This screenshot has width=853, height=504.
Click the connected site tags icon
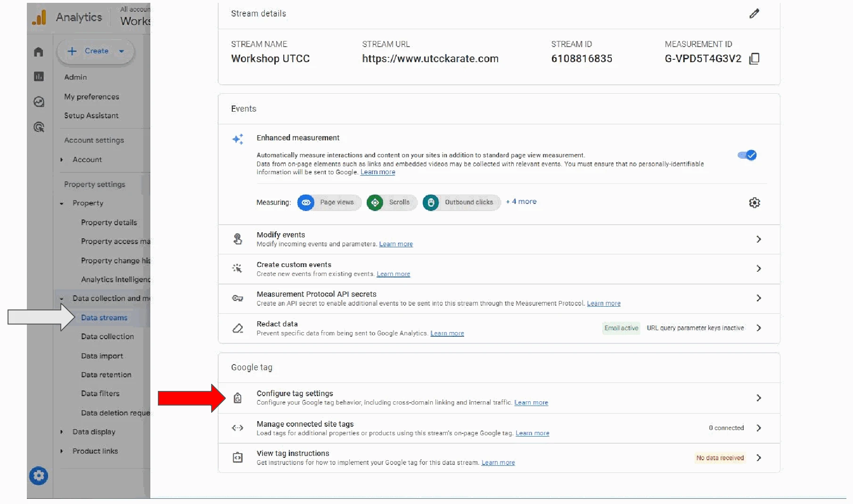(238, 428)
